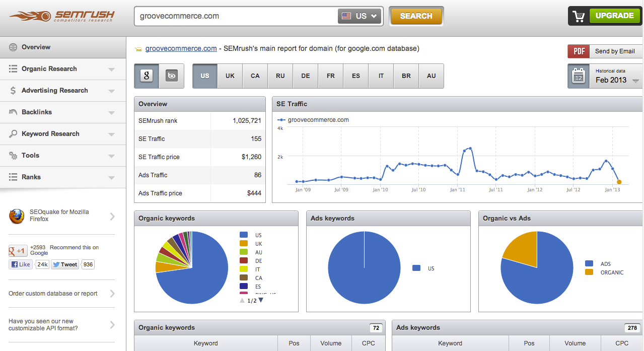Click the Advertising Research dollar icon
This screenshot has width=644, height=351.
point(13,91)
